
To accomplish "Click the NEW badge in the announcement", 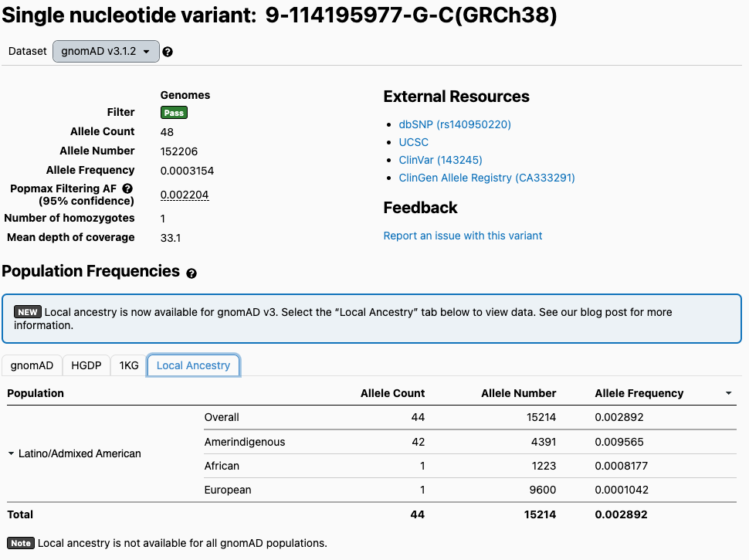I will [x=28, y=312].
